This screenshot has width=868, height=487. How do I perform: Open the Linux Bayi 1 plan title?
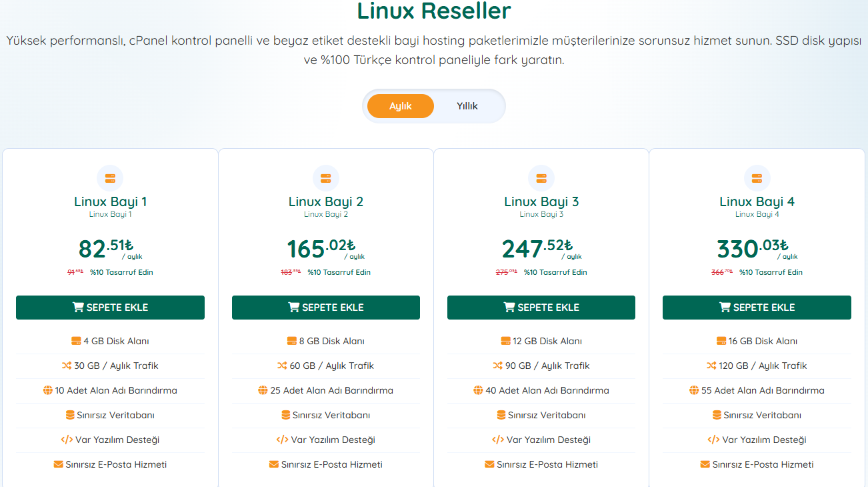[x=110, y=201]
